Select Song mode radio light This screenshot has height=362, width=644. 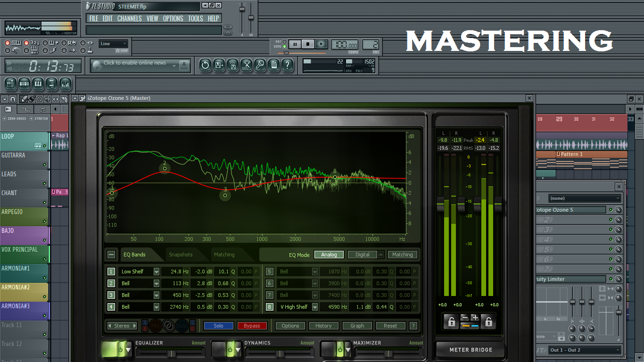[285, 47]
